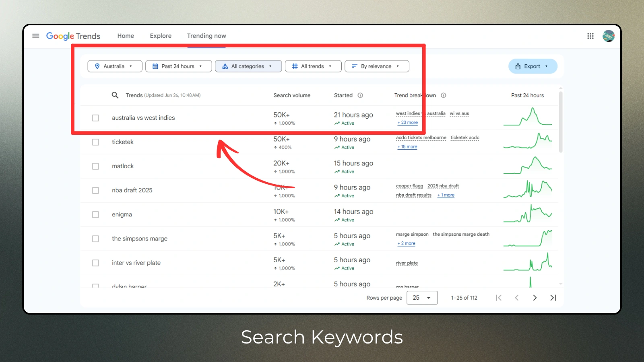Viewport: 644px width, 362px height.
Task: Click the Search volume column header
Action: coord(292,95)
